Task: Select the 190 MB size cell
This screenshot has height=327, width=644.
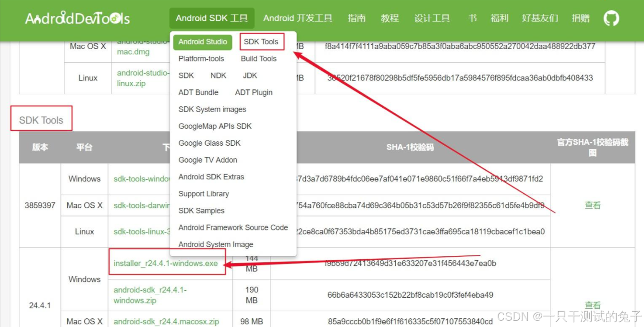Action: point(252,295)
